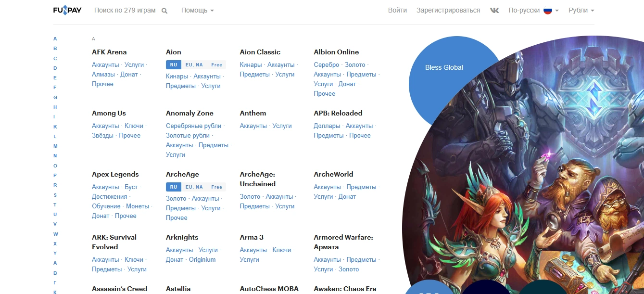Screen dimensions: 644x294
Task: Open the Arknights game title
Action: click(182, 237)
